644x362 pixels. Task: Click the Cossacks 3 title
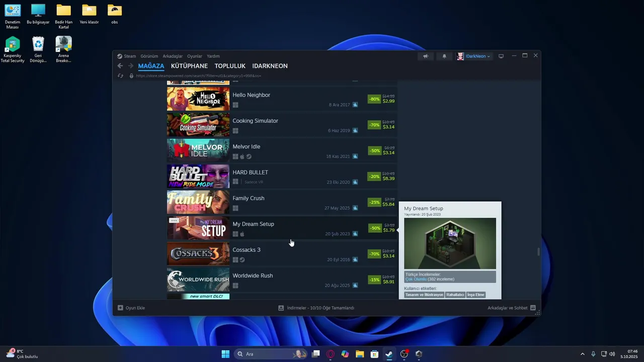pos(246,250)
